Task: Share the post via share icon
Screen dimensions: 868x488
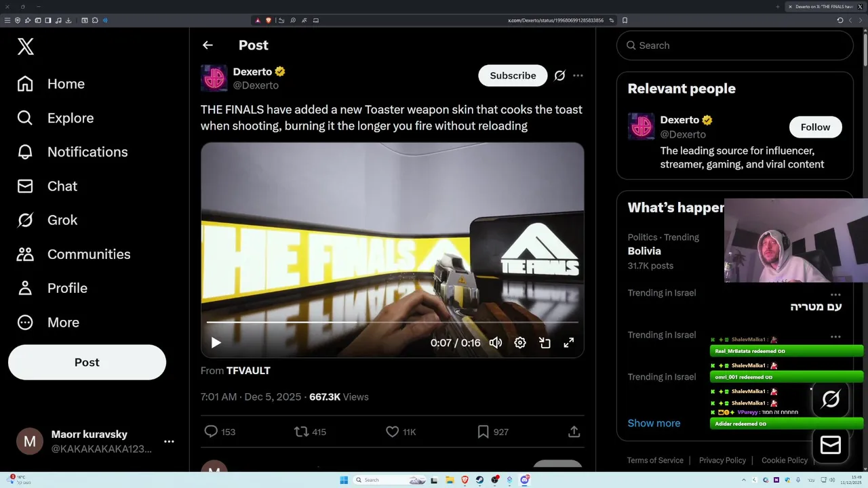Action: click(574, 432)
